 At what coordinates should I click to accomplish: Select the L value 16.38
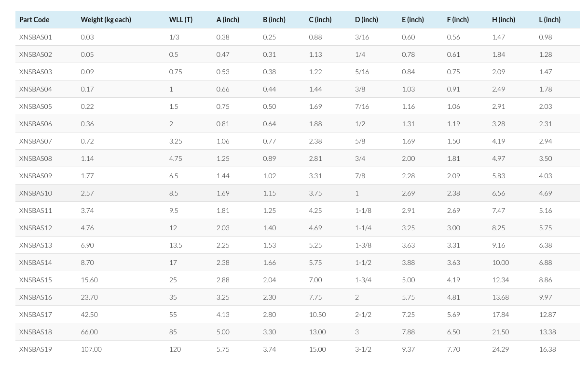pos(547,349)
